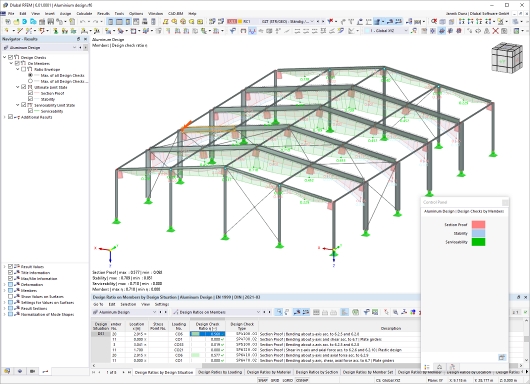Click next table page arrow
Screen dimensions: 530x384
(x=123, y=372)
